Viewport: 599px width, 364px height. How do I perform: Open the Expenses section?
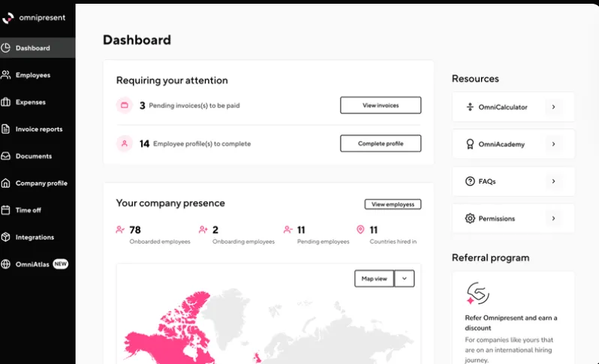[x=38, y=102]
